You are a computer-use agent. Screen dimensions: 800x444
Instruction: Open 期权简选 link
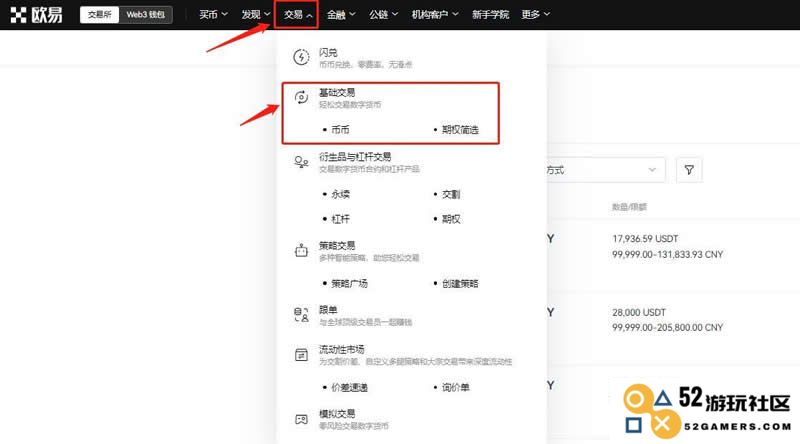[x=460, y=130]
